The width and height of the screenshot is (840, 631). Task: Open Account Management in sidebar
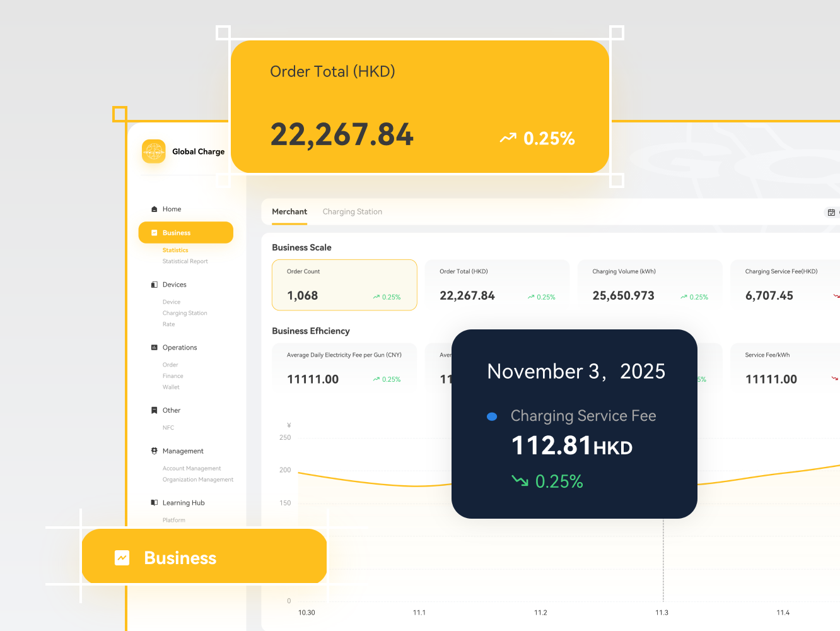[192, 469]
